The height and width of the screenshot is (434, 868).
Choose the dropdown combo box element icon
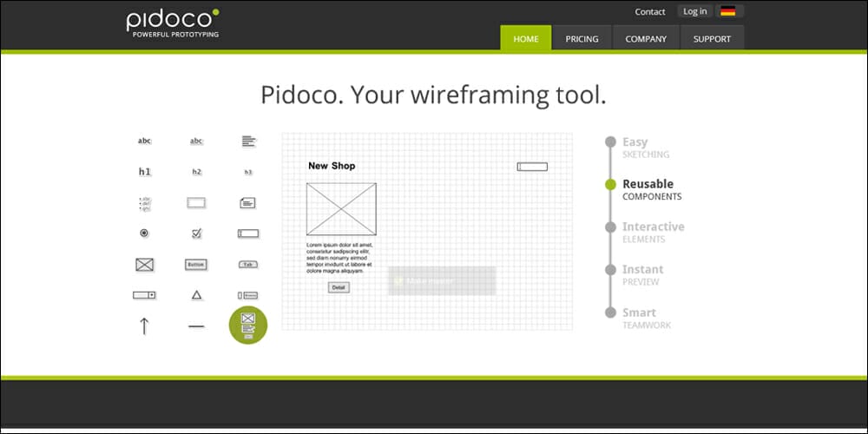click(x=144, y=295)
